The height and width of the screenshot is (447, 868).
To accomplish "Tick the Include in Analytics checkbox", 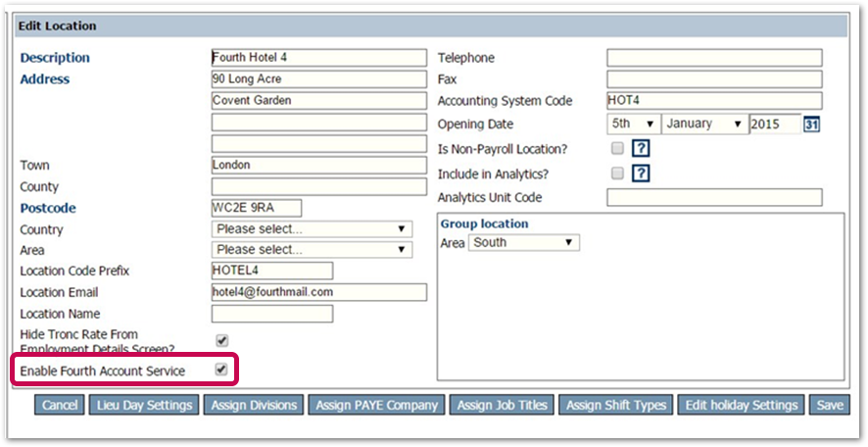I will click(x=617, y=174).
